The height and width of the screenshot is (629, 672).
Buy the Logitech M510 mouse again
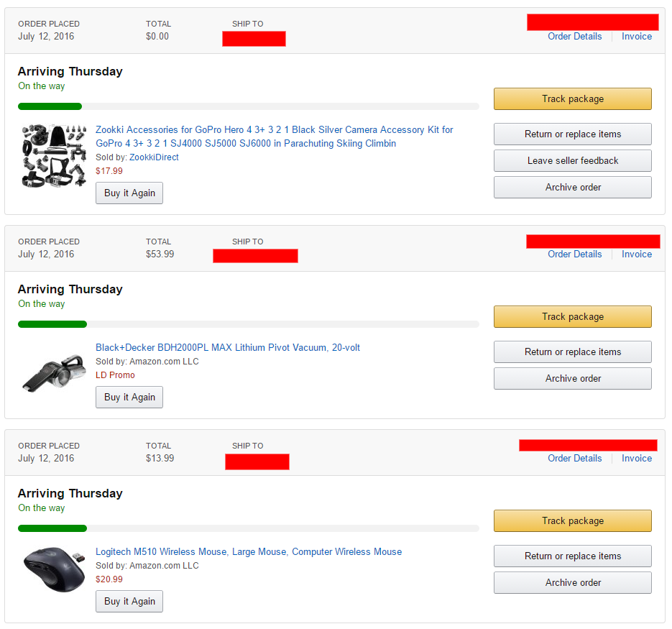129,602
